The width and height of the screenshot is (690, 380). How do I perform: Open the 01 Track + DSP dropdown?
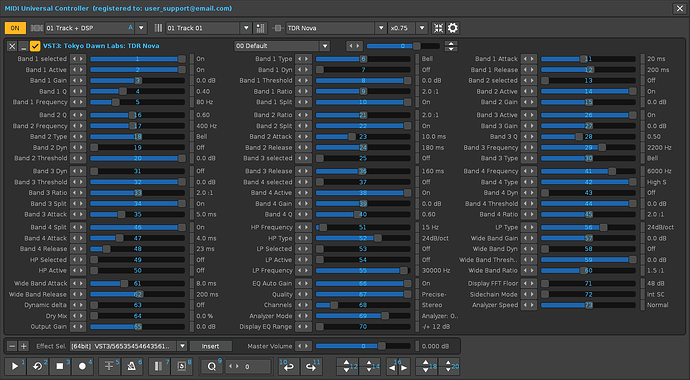(141, 28)
